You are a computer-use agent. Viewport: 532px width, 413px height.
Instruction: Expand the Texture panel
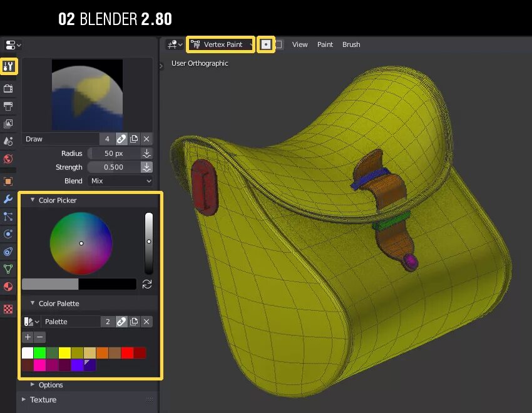point(24,399)
